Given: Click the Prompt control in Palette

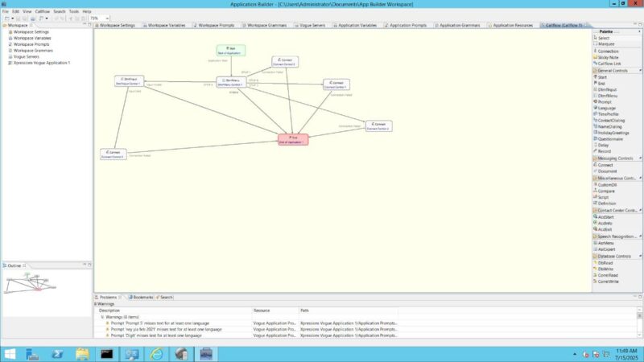Looking at the screenshot, I should click(605, 102).
